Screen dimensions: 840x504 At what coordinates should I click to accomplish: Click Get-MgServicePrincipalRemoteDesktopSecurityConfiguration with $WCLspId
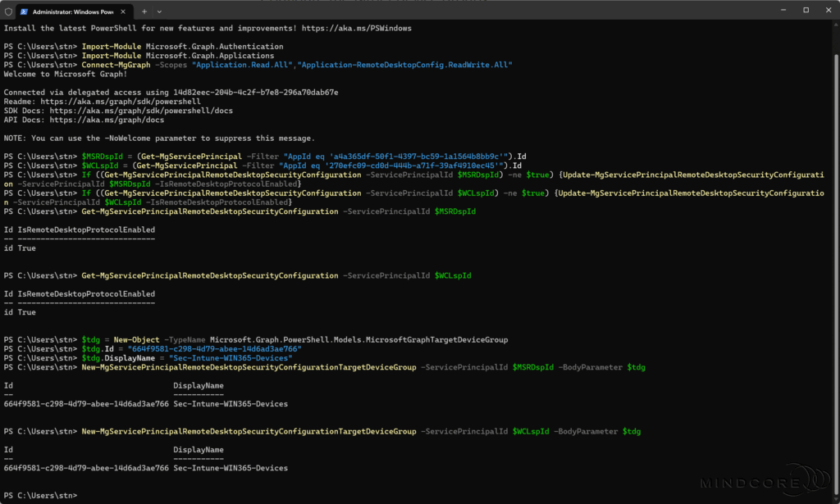click(276, 275)
